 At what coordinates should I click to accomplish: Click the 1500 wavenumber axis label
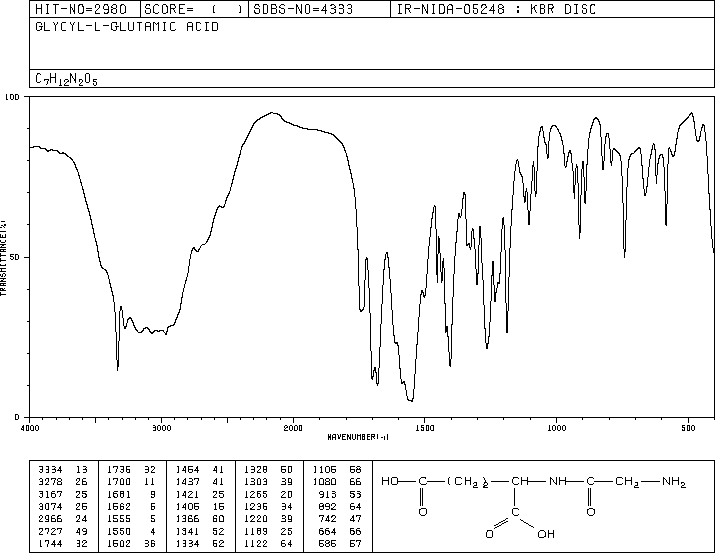425,428
